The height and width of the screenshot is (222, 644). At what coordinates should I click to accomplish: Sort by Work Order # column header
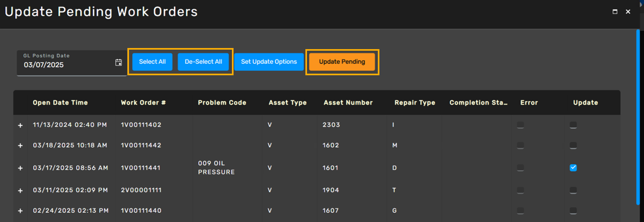(x=143, y=103)
